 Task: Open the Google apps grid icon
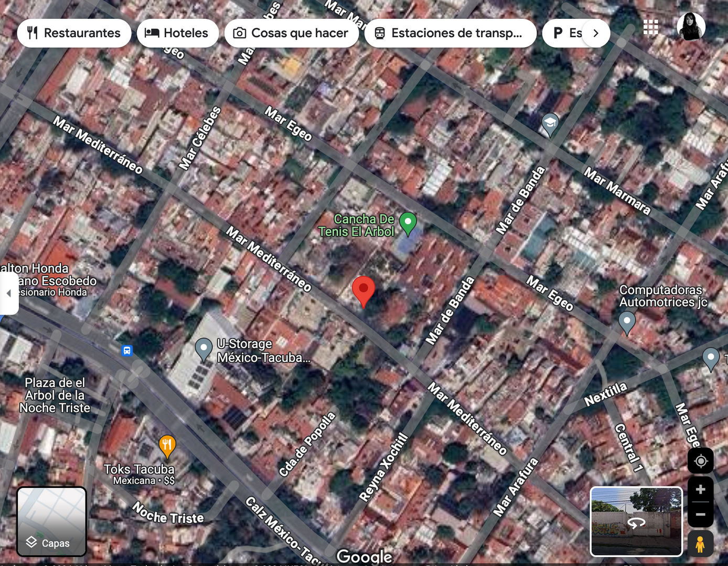(x=650, y=27)
